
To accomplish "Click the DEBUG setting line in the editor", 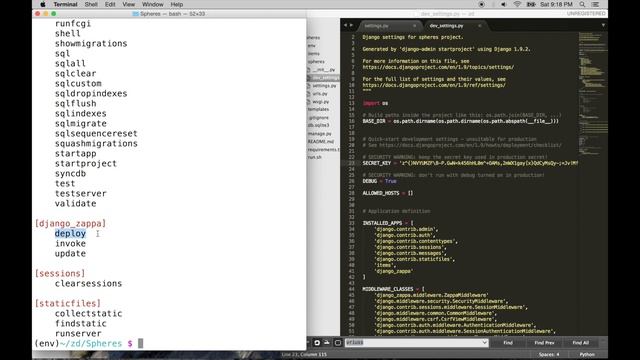I will pyautogui.click(x=379, y=181).
